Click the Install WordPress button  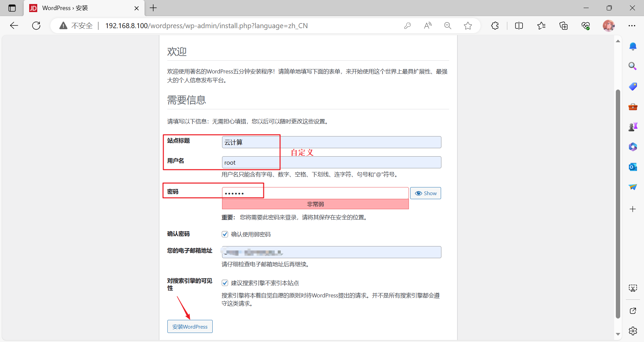click(x=190, y=327)
